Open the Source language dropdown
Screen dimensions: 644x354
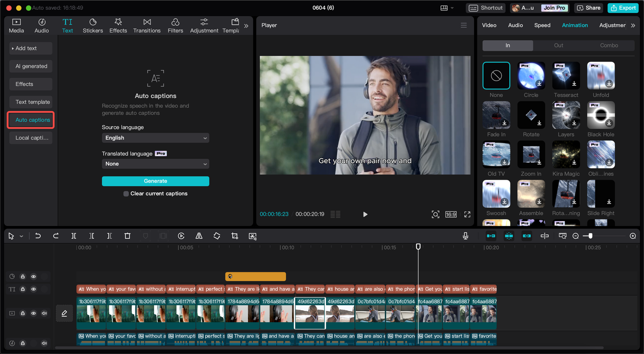(155, 138)
